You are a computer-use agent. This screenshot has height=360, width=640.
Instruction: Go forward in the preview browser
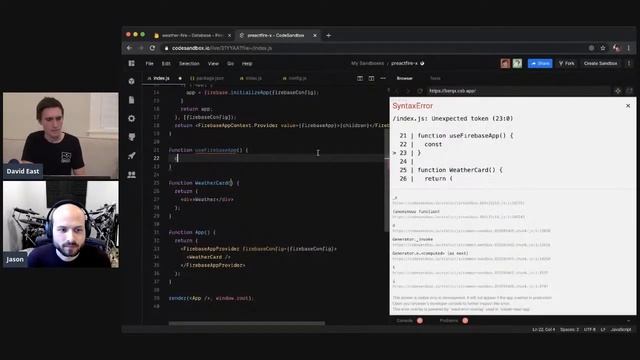point(407,91)
